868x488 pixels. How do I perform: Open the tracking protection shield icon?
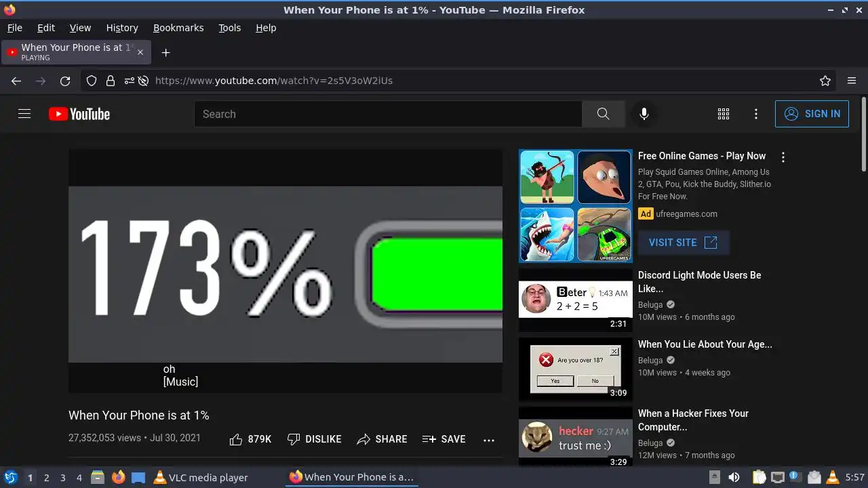point(92,81)
